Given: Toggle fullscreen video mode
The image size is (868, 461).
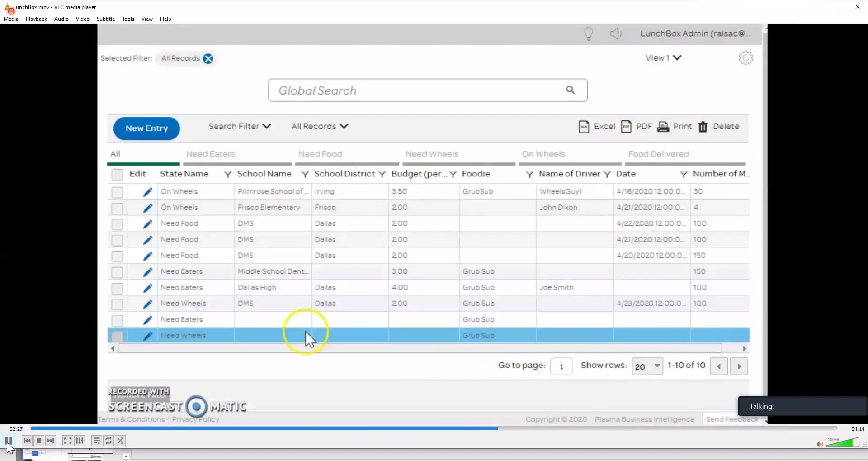Looking at the screenshot, I should [67, 441].
